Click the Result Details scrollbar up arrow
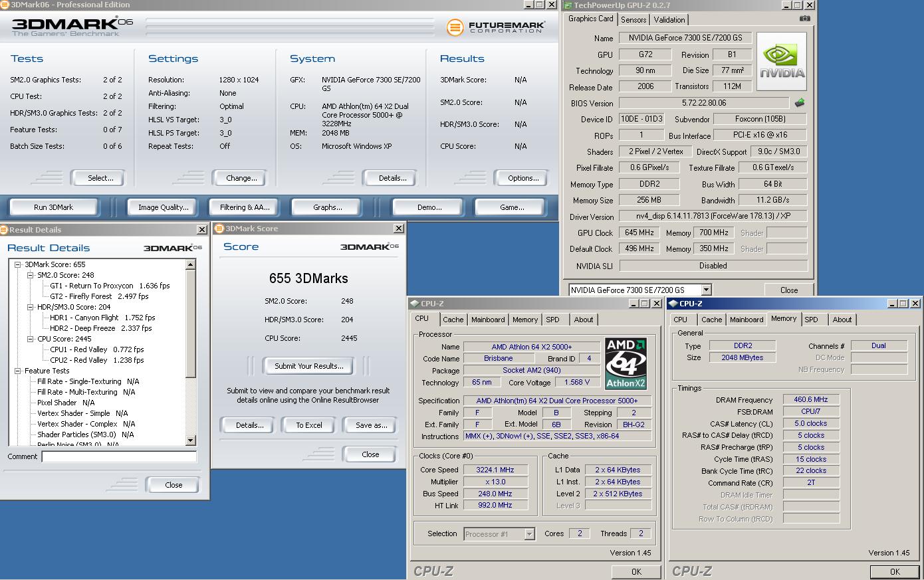924x580 pixels. (191, 264)
